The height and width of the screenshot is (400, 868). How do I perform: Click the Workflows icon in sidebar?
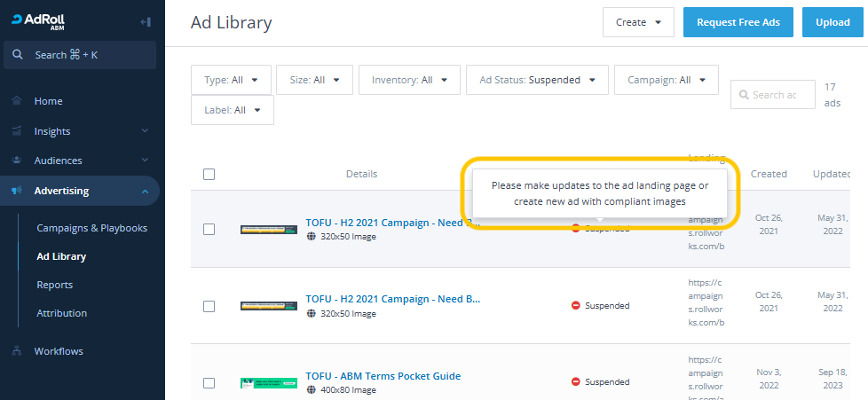[x=17, y=351]
